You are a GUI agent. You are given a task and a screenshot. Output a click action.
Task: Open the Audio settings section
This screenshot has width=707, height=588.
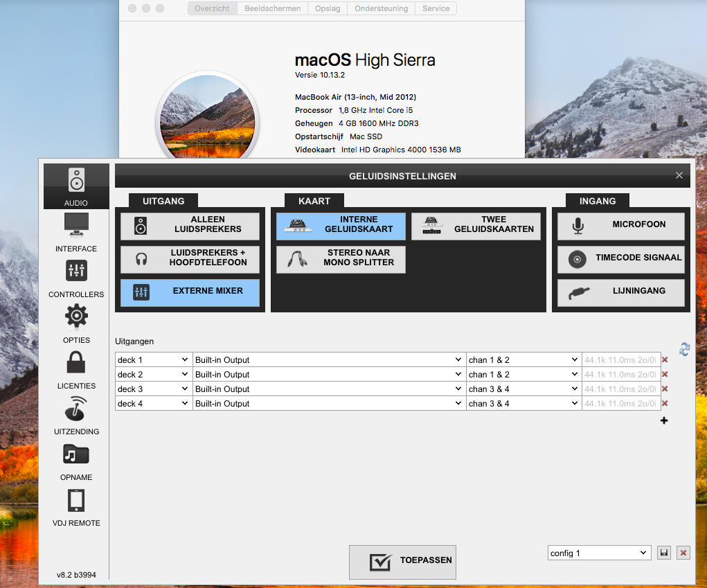click(x=76, y=186)
